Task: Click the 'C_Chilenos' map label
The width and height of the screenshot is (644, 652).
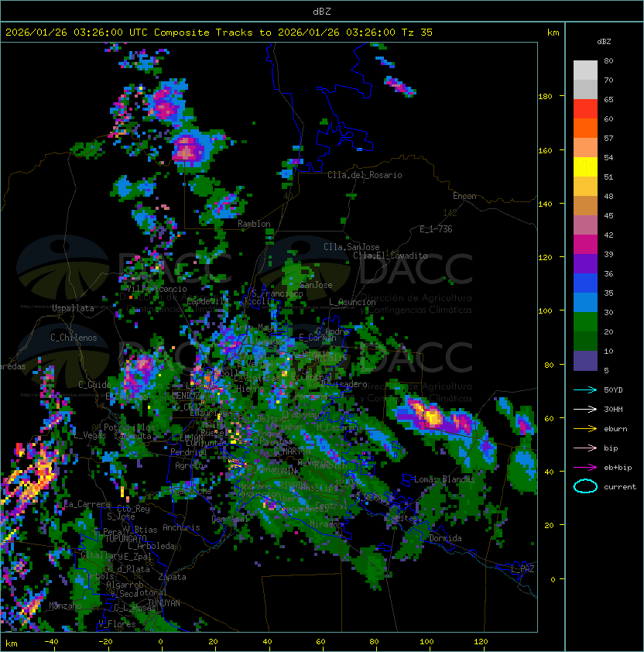Action: pos(74,338)
